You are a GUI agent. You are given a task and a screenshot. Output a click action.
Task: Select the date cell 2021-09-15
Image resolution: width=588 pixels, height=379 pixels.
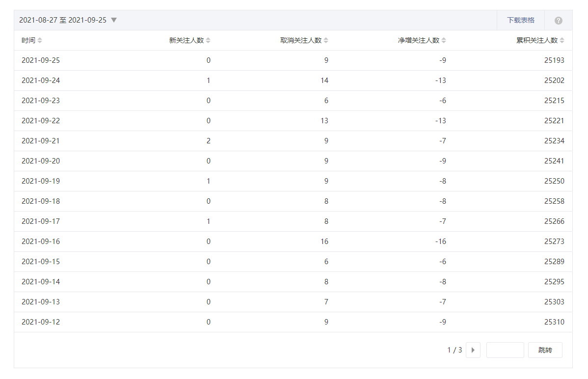coord(41,262)
